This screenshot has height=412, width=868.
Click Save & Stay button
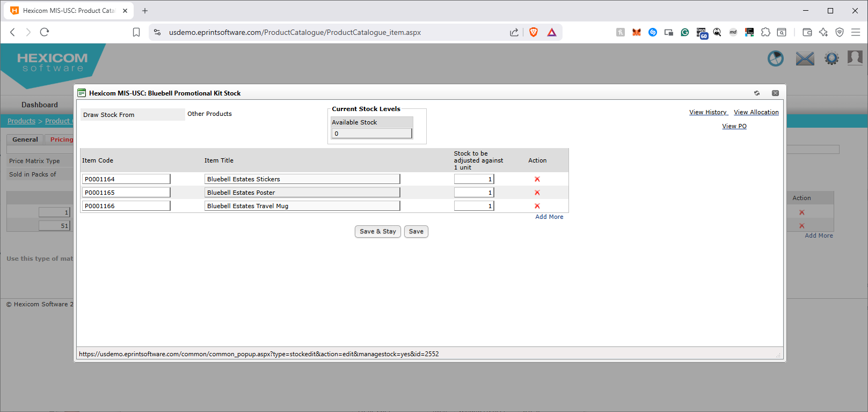tap(378, 232)
